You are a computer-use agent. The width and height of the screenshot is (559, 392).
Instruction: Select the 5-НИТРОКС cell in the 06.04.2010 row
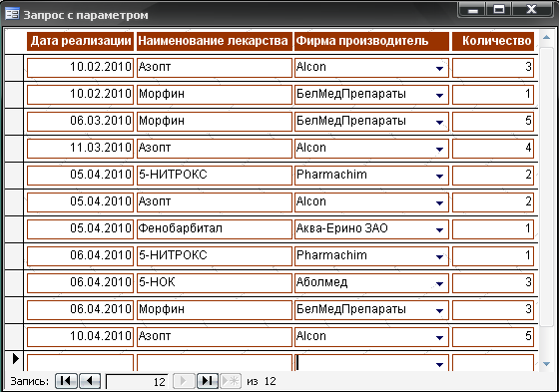[x=215, y=255]
